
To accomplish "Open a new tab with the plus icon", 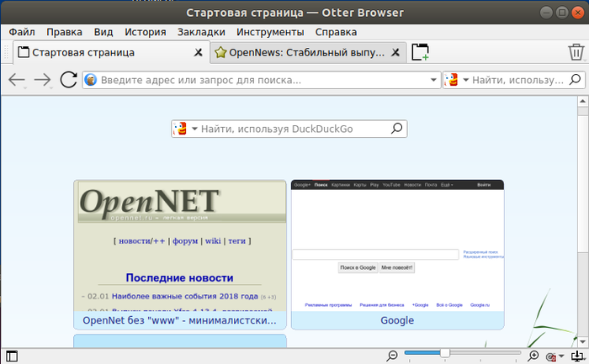I will [x=420, y=52].
